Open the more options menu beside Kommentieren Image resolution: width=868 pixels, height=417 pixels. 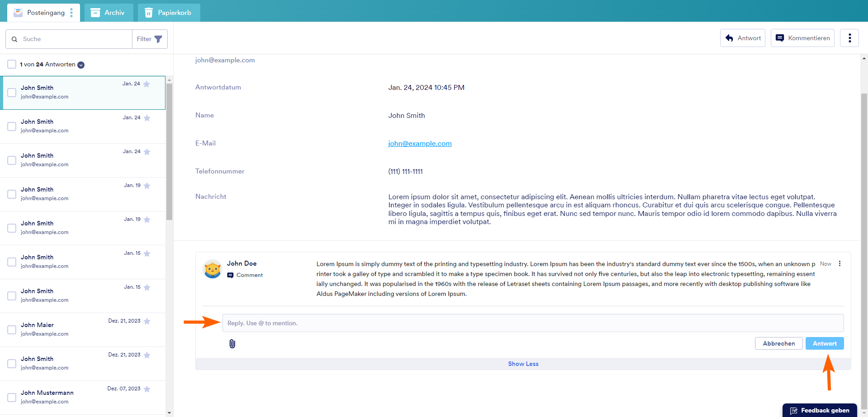tap(849, 38)
